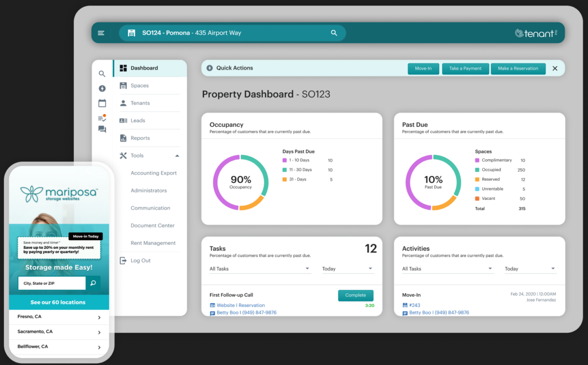Select Tenants in the sidebar menu
588x365 pixels.
pos(140,103)
